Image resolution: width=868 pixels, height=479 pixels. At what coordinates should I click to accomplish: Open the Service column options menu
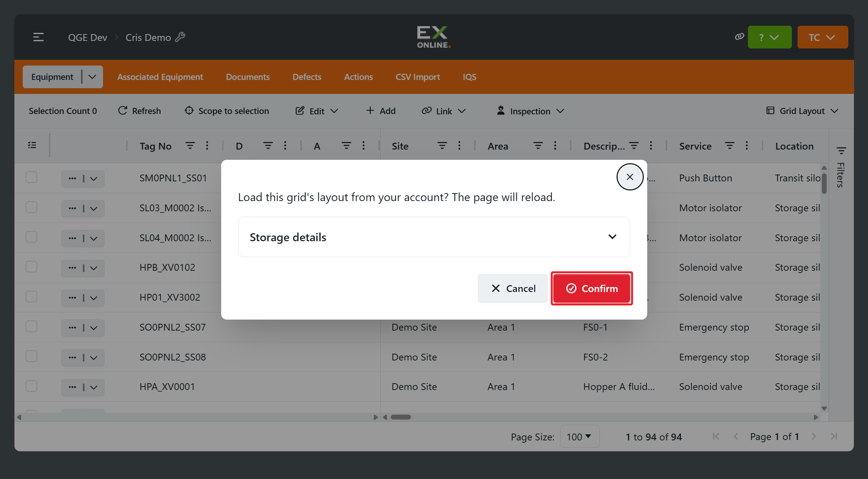coord(747,145)
